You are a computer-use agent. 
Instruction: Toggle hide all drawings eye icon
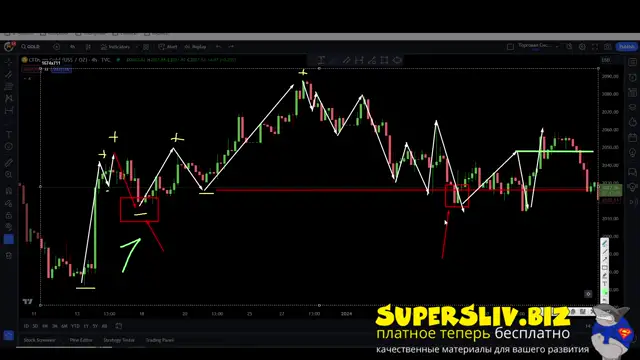click(x=9, y=227)
